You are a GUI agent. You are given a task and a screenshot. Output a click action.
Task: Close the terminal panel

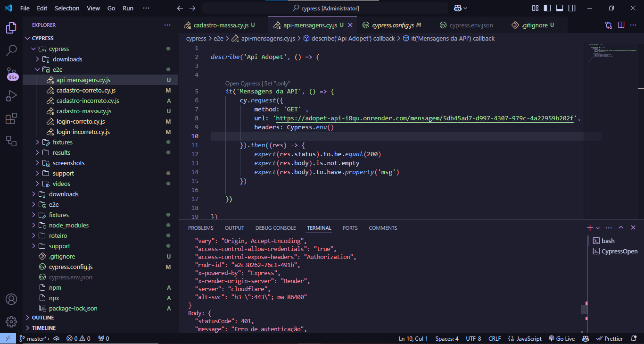[x=633, y=227]
